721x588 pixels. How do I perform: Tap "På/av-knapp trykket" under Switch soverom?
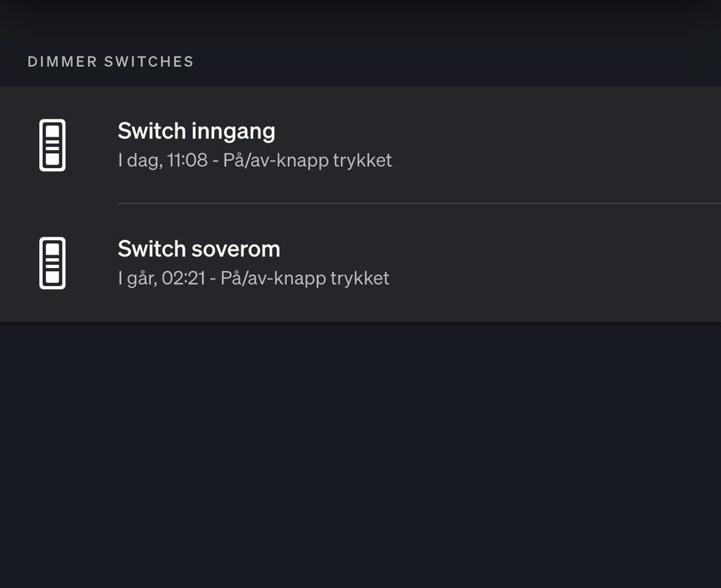tap(305, 279)
